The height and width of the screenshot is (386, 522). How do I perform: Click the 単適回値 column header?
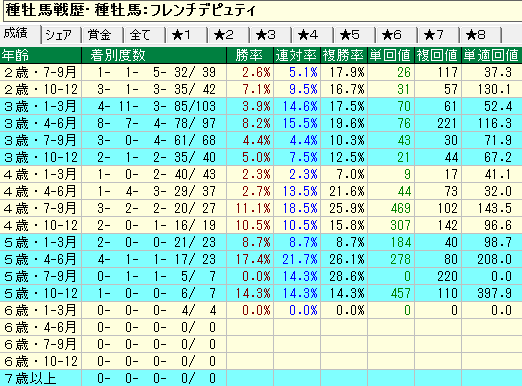click(492, 55)
